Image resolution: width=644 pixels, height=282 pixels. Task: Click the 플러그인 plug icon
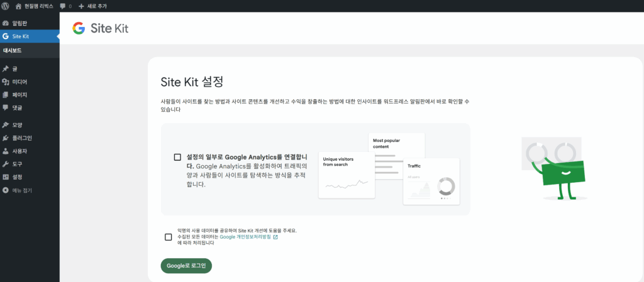(x=6, y=138)
